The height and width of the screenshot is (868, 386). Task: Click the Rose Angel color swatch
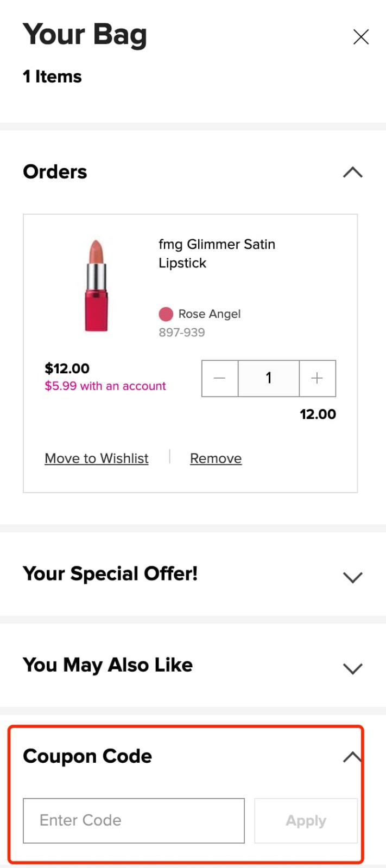click(x=166, y=314)
